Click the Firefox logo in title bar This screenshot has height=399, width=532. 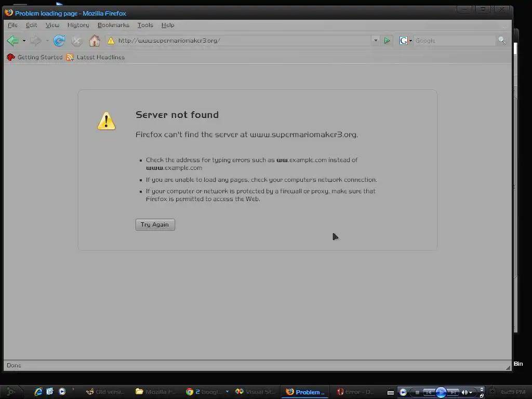9,13
